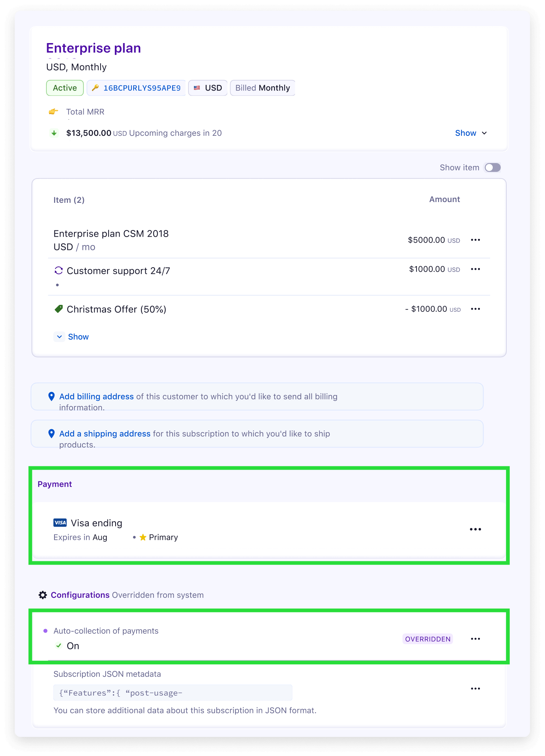Open more options for Auto-collection of payments
545x756 pixels.
tap(475, 639)
